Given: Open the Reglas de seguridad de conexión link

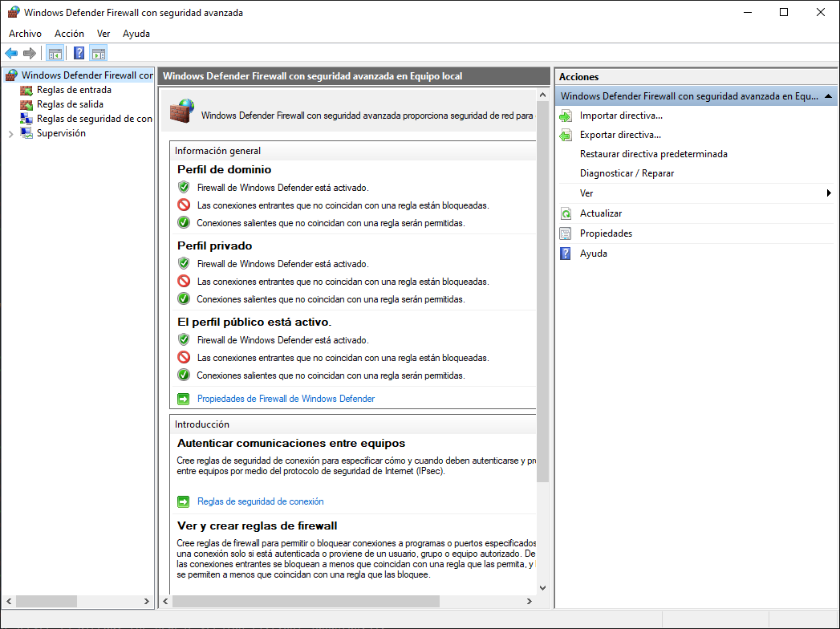Looking at the screenshot, I should pos(261,501).
